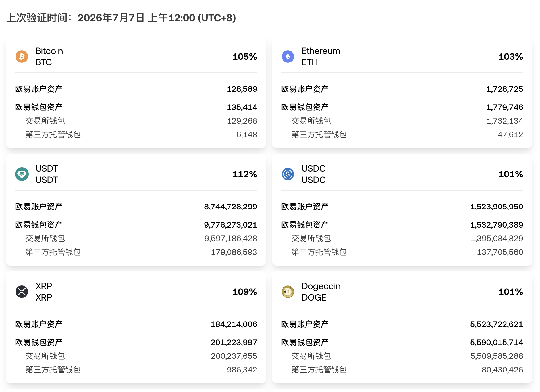
Task: Click XRP wallet assets value 201,223,997
Action: tap(234, 343)
